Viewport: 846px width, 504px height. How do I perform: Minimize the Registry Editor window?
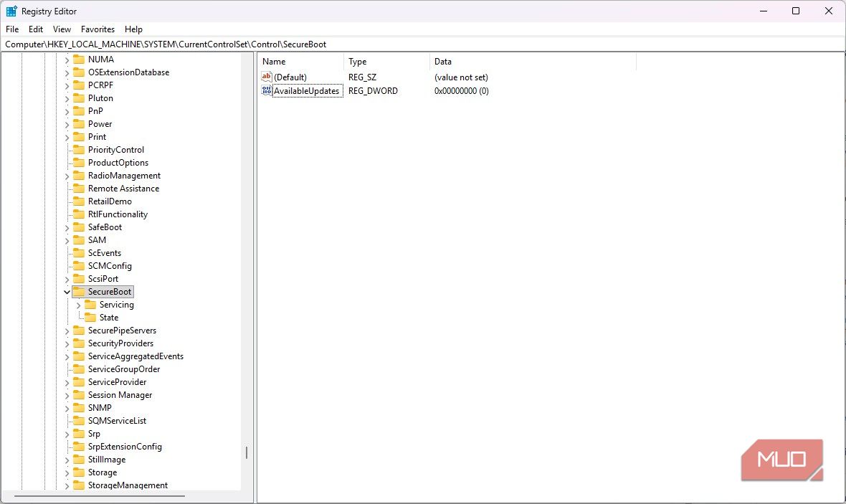coord(764,11)
